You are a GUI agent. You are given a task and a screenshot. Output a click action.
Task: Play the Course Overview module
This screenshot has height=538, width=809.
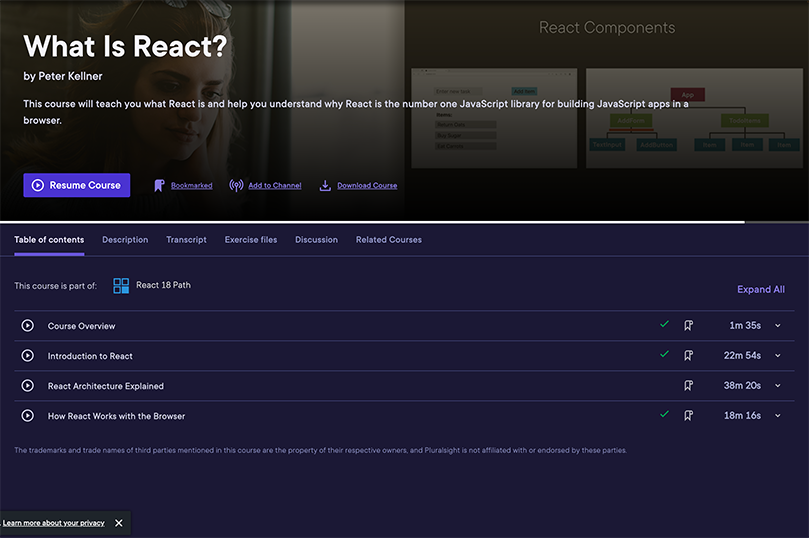pos(28,325)
